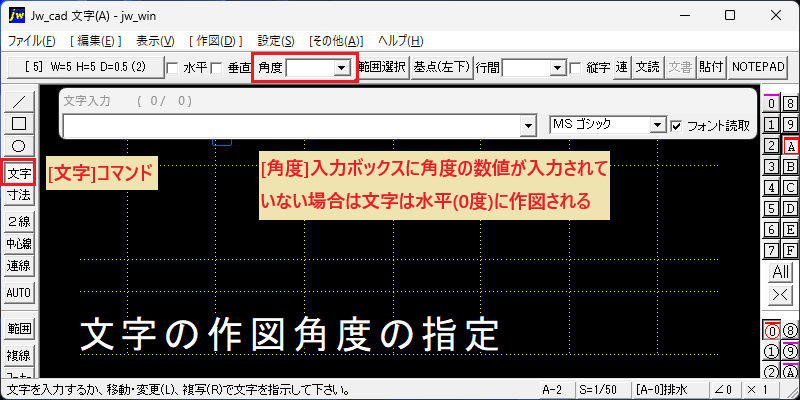Choose the 寸法 dimension tool
The image size is (800, 400).
[19, 194]
